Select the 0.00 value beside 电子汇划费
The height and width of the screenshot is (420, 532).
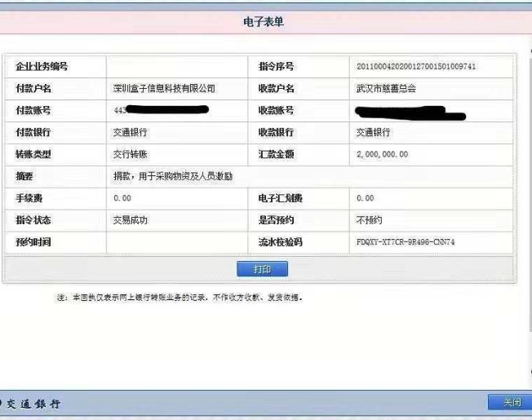point(366,198)
